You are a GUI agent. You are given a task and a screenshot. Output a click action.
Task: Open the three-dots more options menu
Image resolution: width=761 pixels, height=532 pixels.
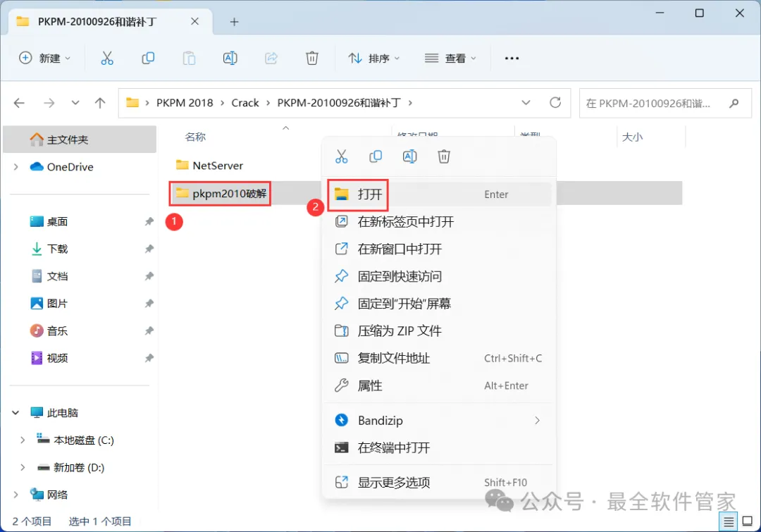512,58
